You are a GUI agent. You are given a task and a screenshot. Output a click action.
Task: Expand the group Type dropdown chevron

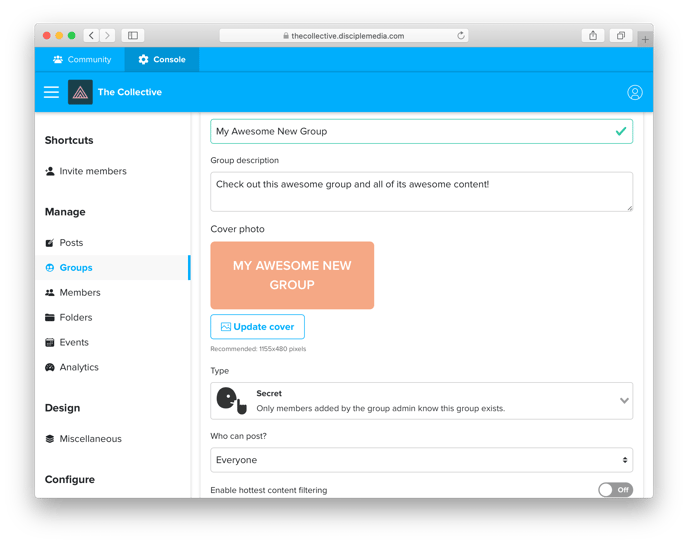624,401
